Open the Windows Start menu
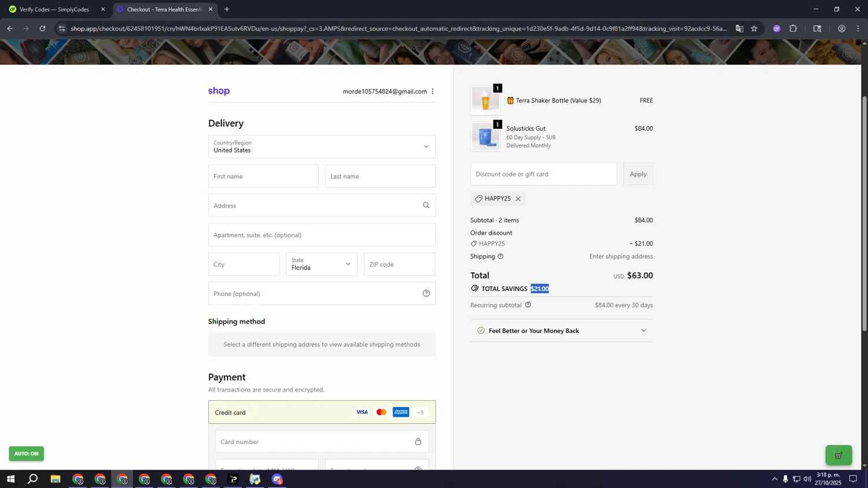868x488 pixels. tap(10, 479)
